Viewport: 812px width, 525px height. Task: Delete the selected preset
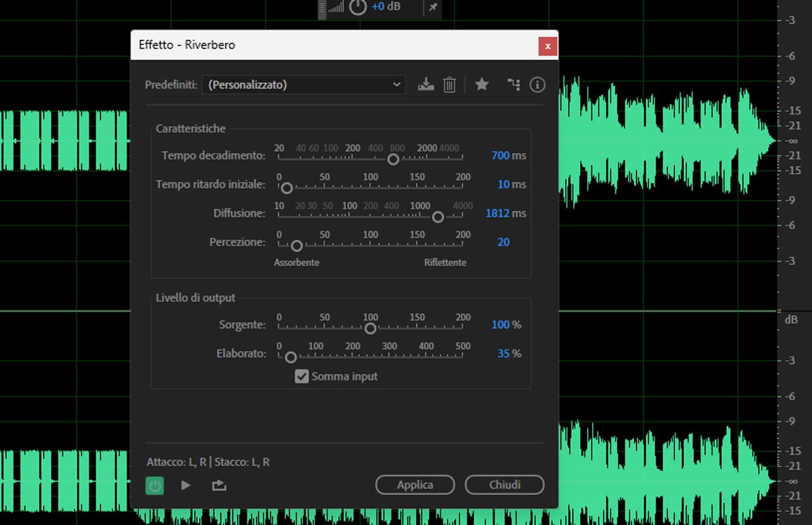pyautogui.click(x=449, y=84)
